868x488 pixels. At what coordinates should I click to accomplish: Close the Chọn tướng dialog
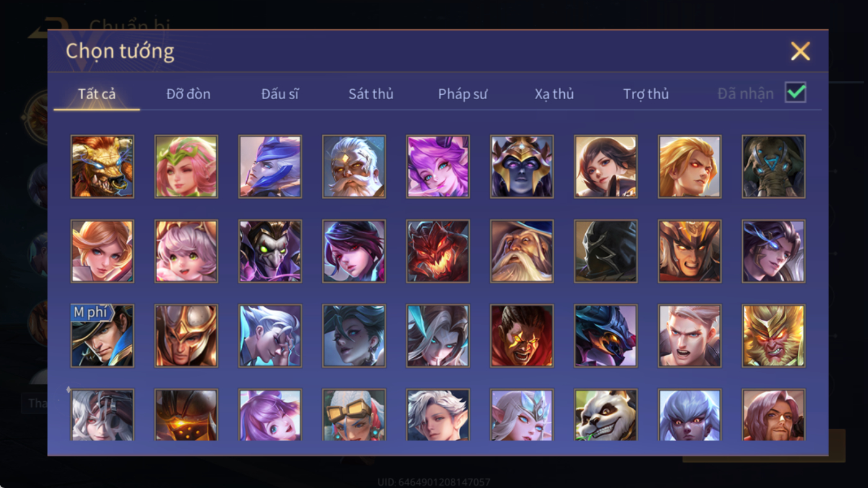tap(800, 51)
